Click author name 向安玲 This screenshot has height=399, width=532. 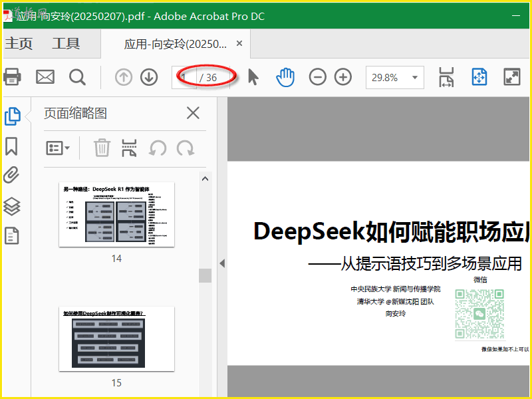coord(395,313)
